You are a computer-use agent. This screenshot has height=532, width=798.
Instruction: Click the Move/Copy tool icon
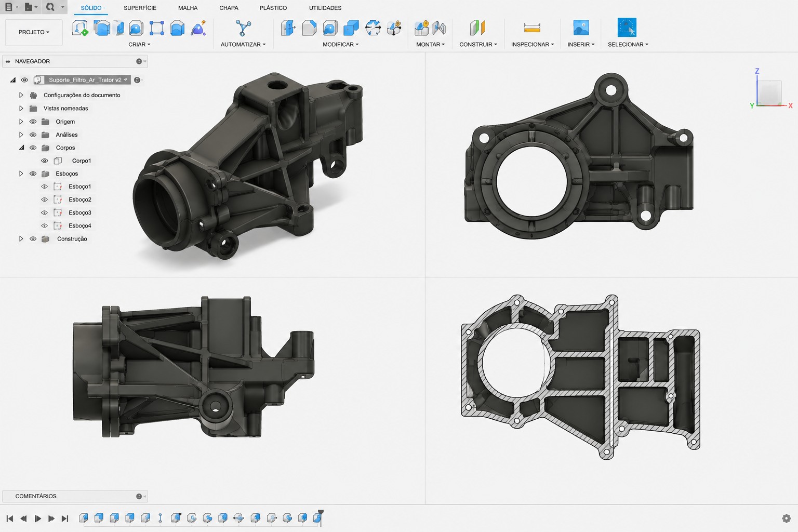tap(373, 28)
